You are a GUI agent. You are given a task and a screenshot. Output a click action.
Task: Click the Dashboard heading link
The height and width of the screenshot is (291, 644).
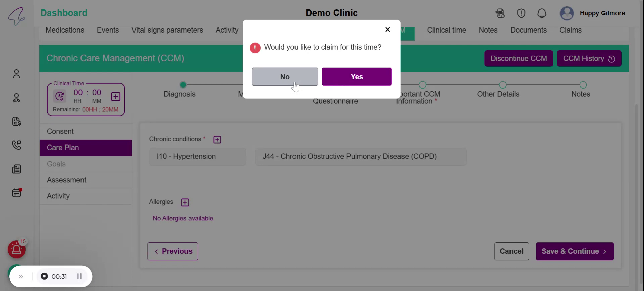tap(64, 13)
